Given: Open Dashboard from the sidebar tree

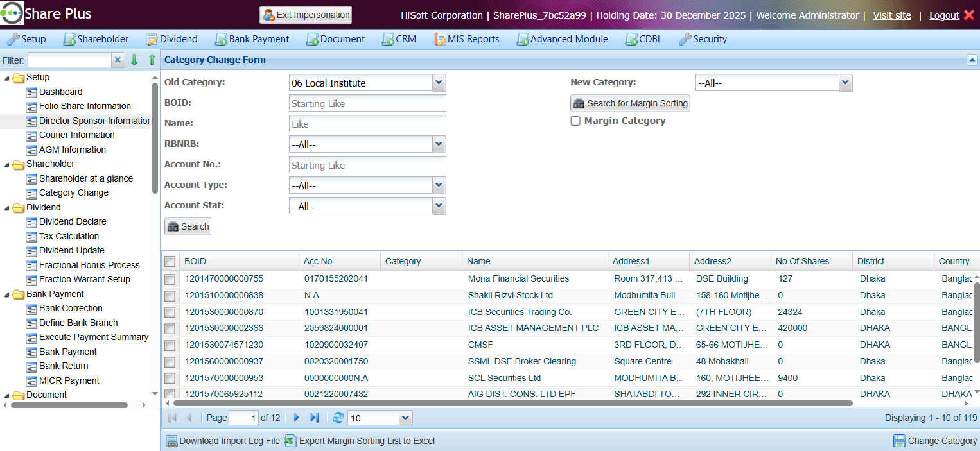Looking at the screenshot, I should [60, 92].
